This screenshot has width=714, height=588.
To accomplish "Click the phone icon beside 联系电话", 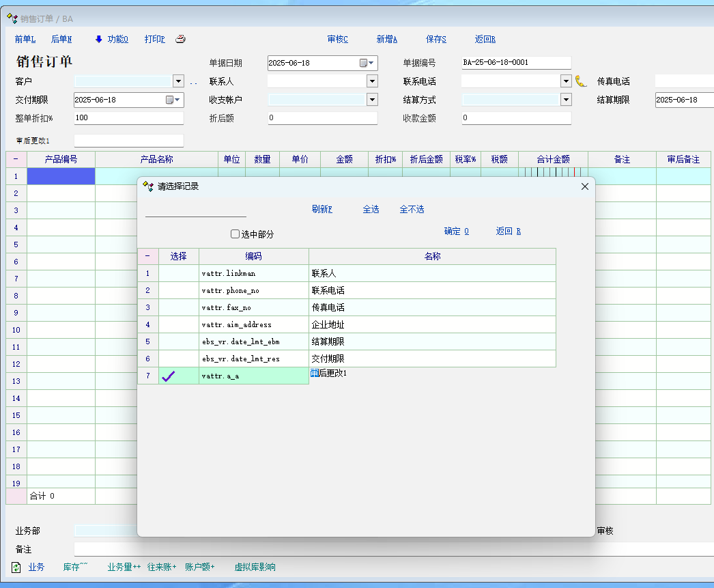I will click(581, 81).
